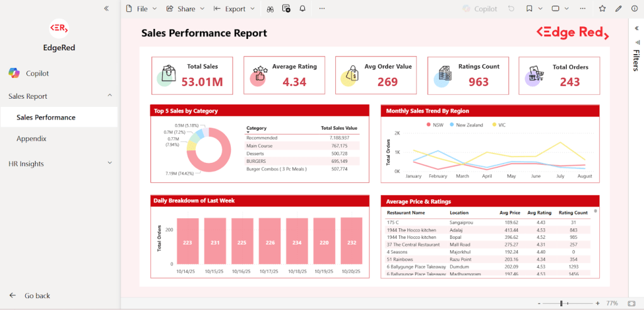Favorite report with the star icon
Viewport: 644px width, 310px height.
(602, 9)
